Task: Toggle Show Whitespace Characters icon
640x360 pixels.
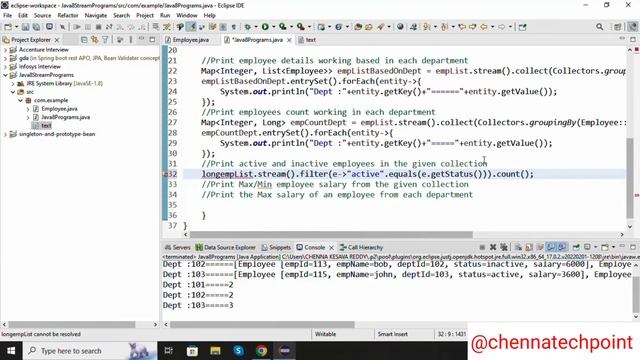Action: pyautogui.click(x=233, y=27)
